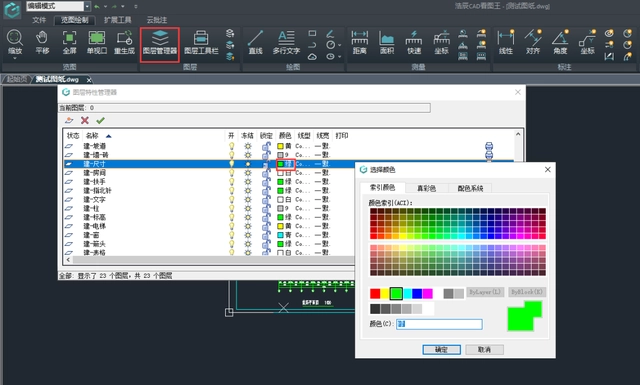
Task: Select the 索引颜色 tab
Action: [382, 187]
